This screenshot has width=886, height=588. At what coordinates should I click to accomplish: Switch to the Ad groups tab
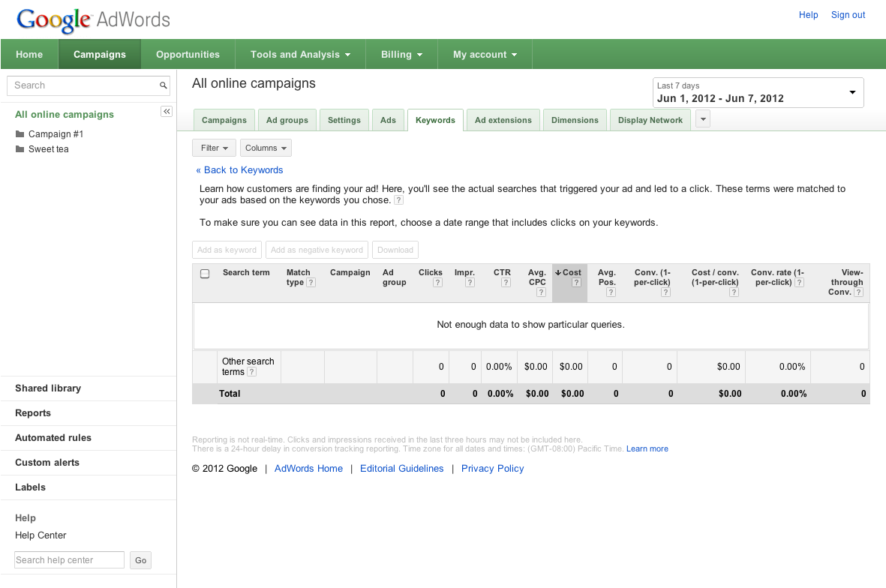287,120
